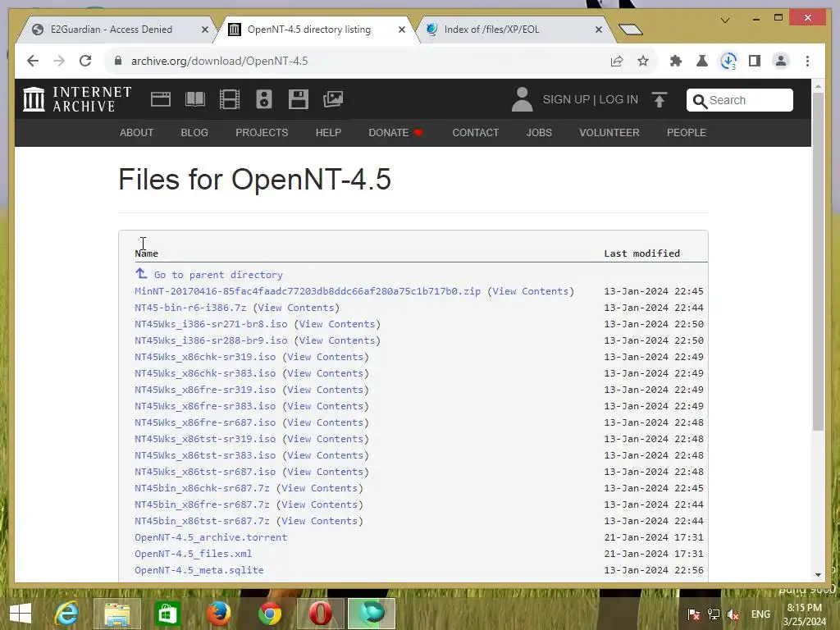Image resolution: width=840 pixels, height=630 pixels.
Task: Open the Texts book icon
Action: pyautogui.click(x=195, y=99)
